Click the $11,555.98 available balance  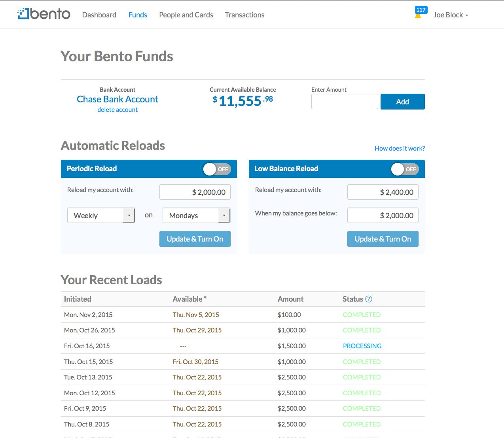[x=243, y=101]
